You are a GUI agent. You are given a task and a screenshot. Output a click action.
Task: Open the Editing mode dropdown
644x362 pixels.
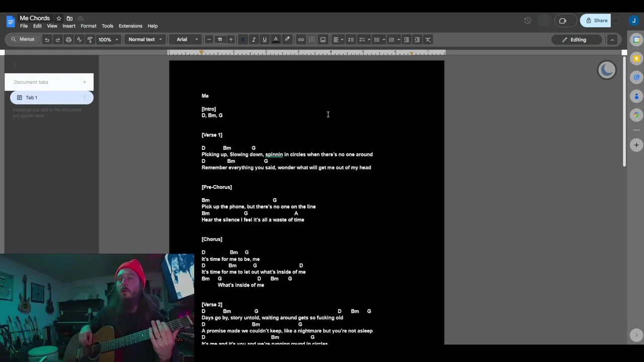578,40
